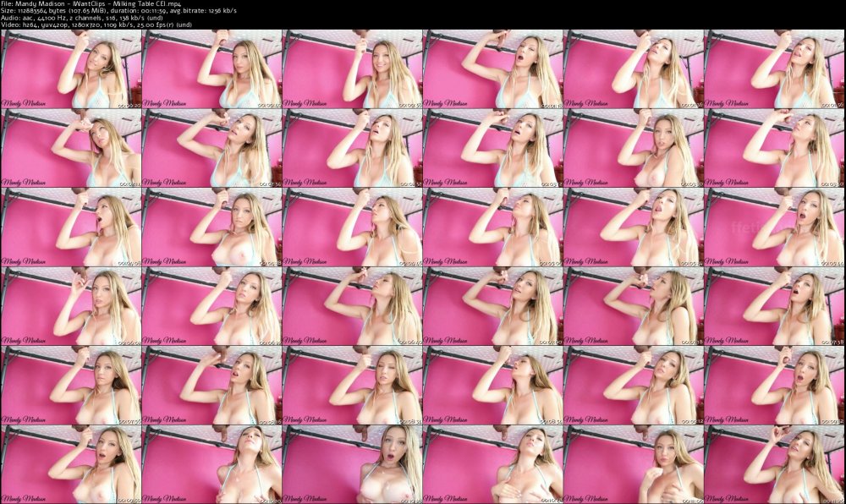This screenshot has height=504, width=846.
Task: Select first thumbnail in the bottom row
Action: [x=71, y=463]
